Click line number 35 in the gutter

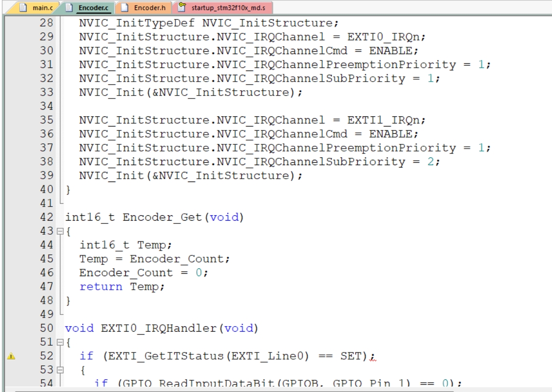[46, 120]
